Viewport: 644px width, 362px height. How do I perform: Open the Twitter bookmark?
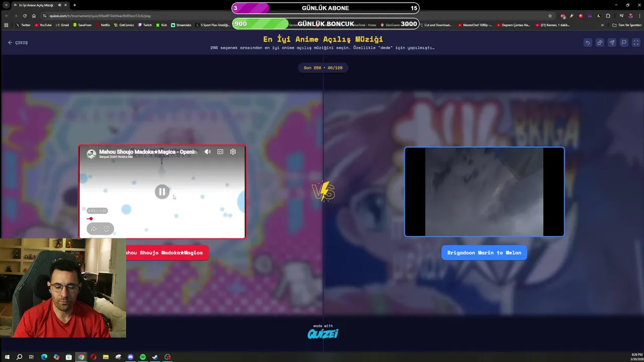pyautogui.click(x=23, y=25)
